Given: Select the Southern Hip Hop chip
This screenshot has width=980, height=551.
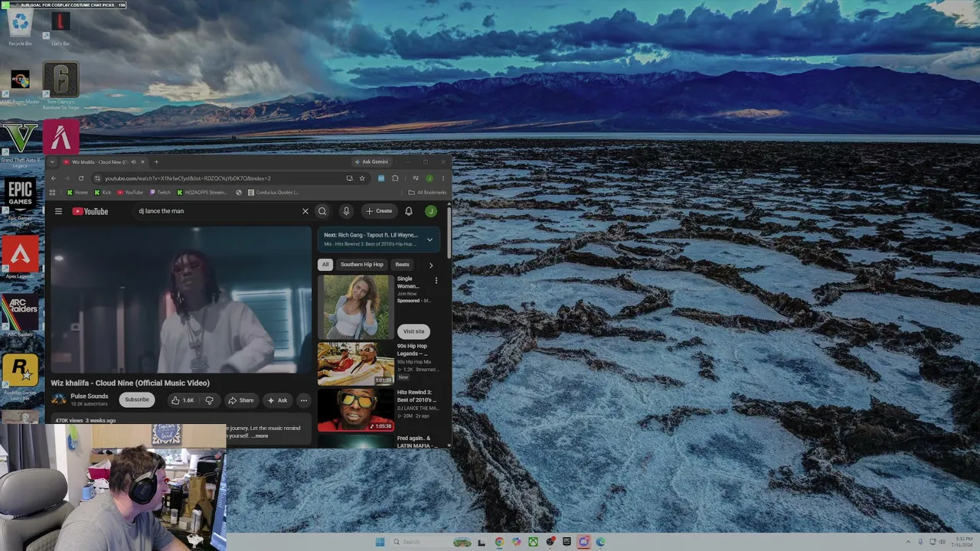Looking at the screenshot, I should 362,265.
